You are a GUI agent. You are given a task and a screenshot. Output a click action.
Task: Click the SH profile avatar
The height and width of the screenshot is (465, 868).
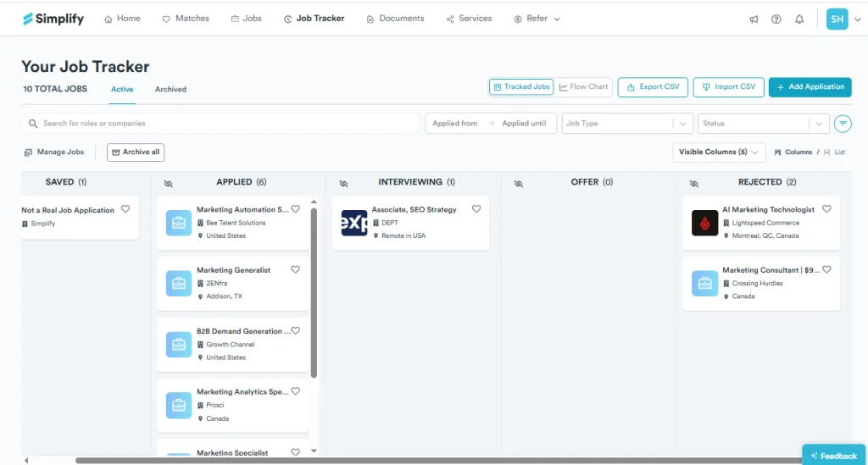[x=837, y=19]
